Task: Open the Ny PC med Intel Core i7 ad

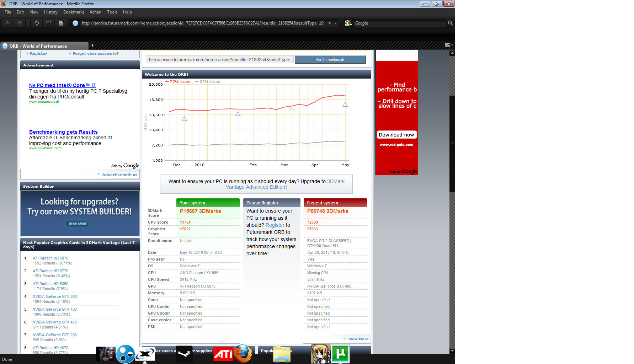Action: 62,85
